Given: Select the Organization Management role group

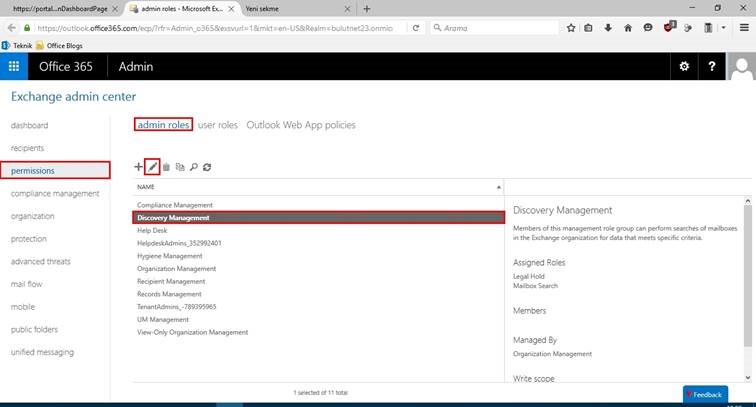Looking at the screenshot, I should [176, 269].
